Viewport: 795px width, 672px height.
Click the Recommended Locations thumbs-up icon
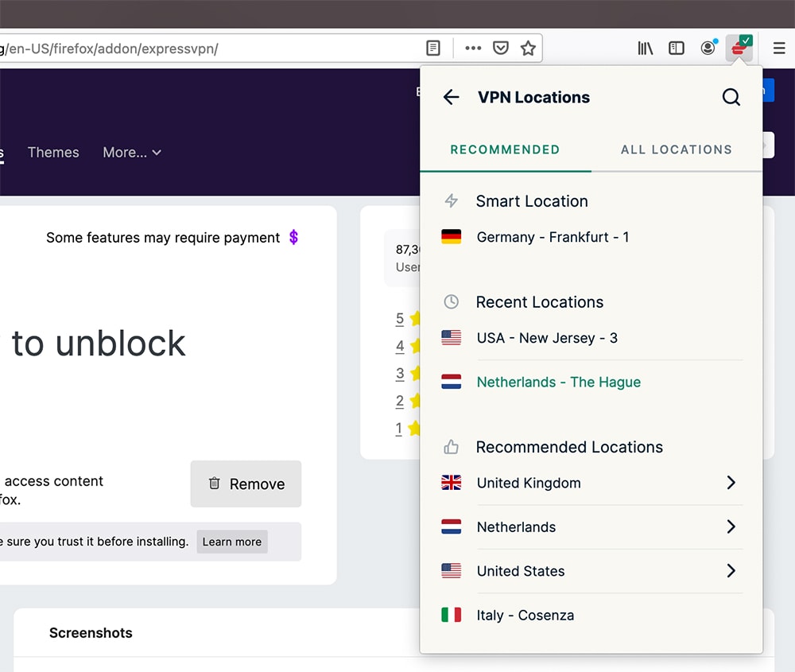[x=452, y=447]
